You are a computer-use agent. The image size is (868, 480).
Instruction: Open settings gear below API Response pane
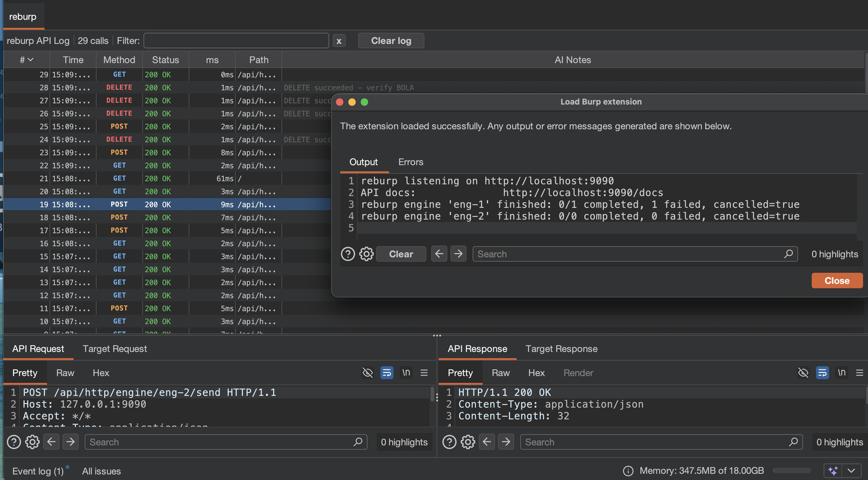point(468,442)
